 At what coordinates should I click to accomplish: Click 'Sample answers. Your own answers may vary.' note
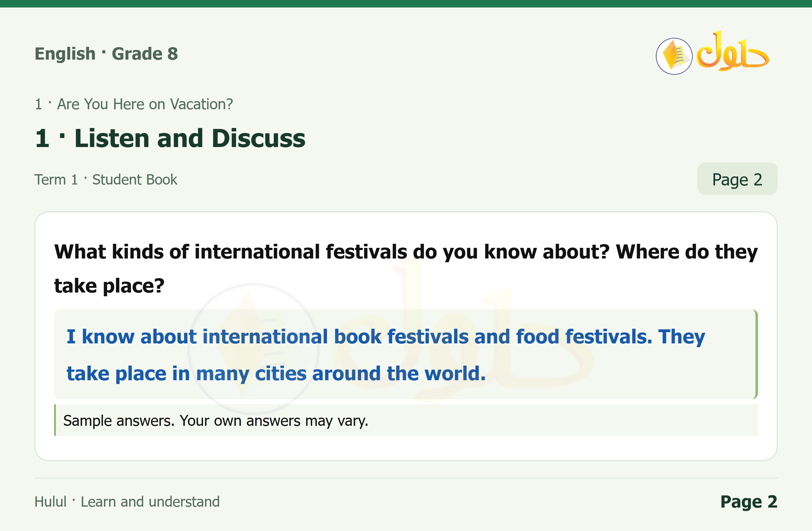click(x=215, y=420)
